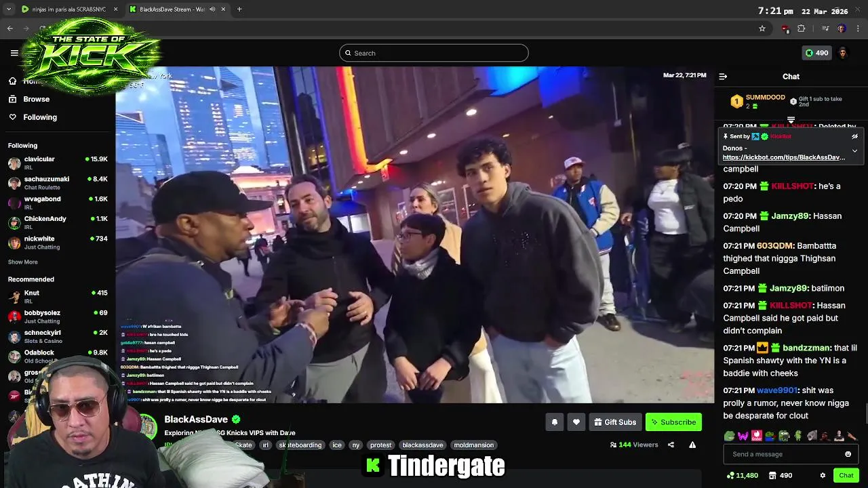
Task: Expand the pinned Donos message chevron
Action: 854,150
